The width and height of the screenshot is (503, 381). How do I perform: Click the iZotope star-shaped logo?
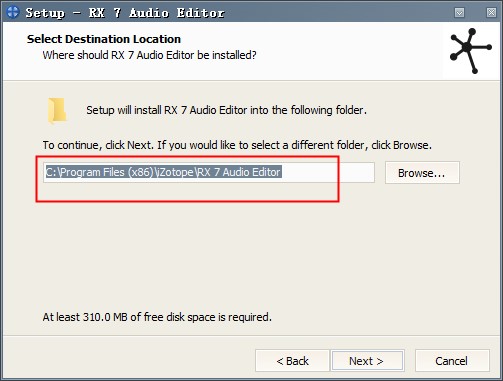[470, 51]
